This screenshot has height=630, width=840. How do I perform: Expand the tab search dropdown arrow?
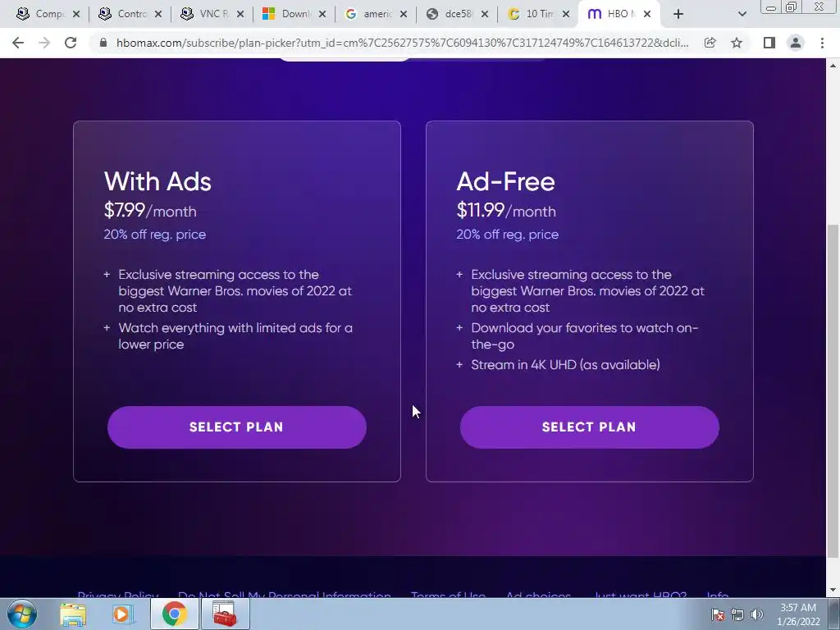742,14
